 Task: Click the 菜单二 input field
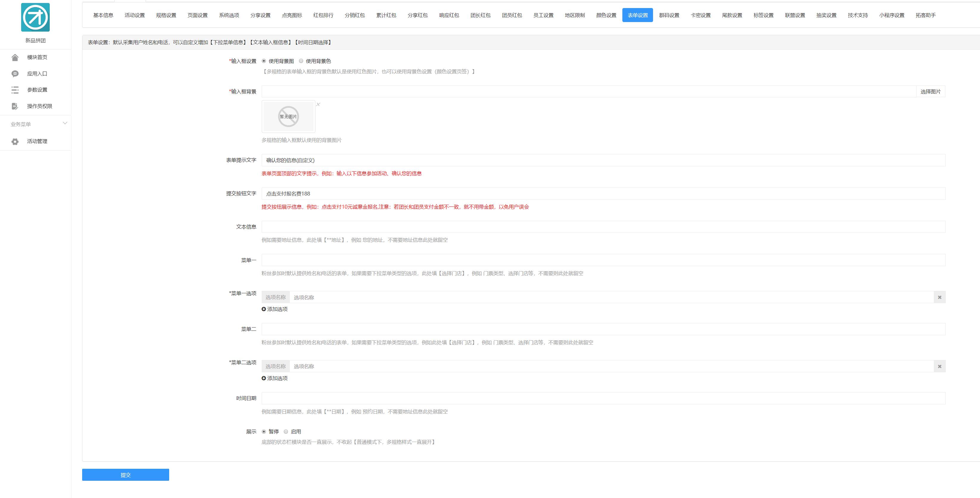pos(603,329)
